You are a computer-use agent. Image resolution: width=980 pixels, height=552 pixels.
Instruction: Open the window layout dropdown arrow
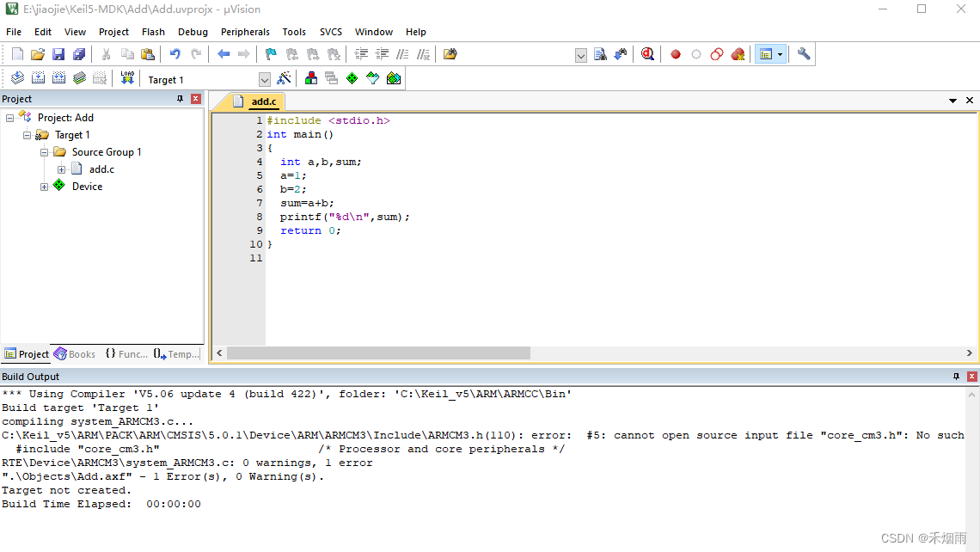(780, 54)
